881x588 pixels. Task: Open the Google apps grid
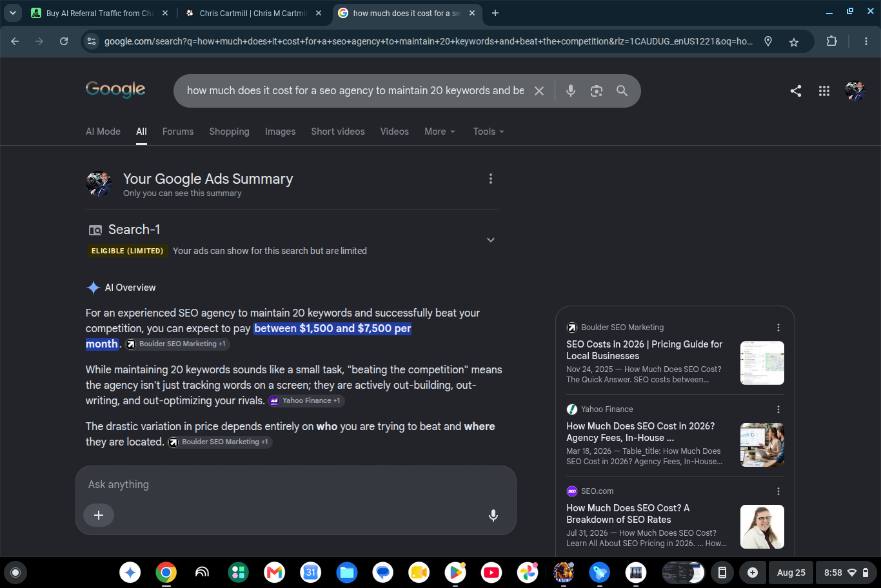click(824, 91)
